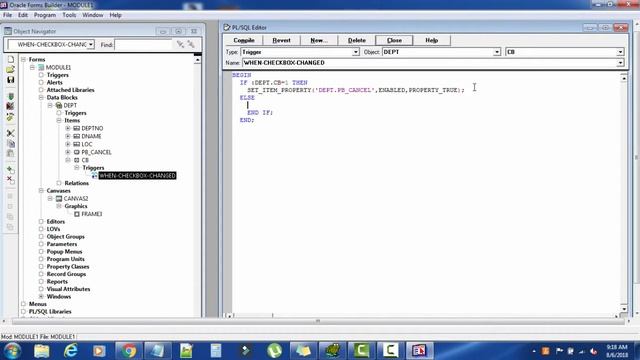Click the green plus Create object icon
640x360 pixels.
coord(11,170)
